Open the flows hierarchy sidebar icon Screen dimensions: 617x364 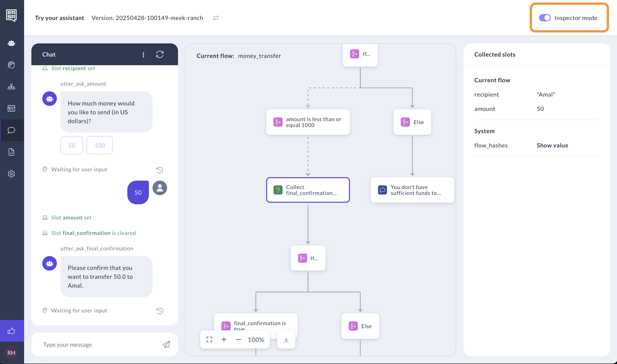click(x=11, y=87)
